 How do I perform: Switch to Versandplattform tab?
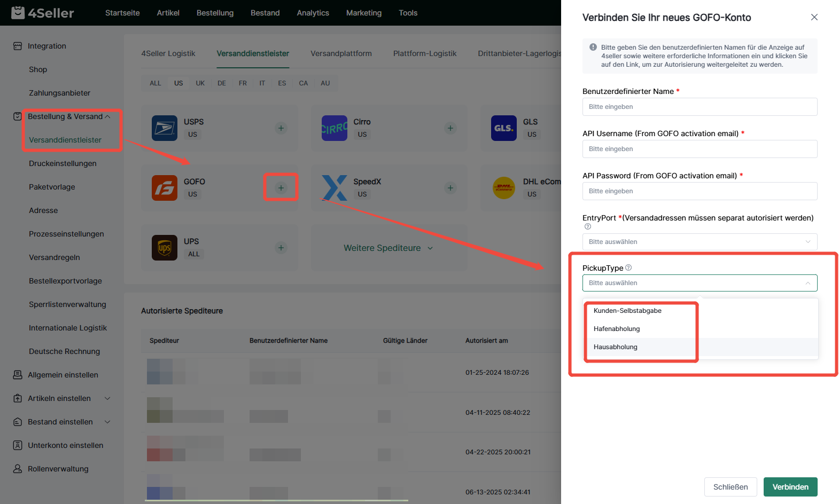tap(341, 53)
